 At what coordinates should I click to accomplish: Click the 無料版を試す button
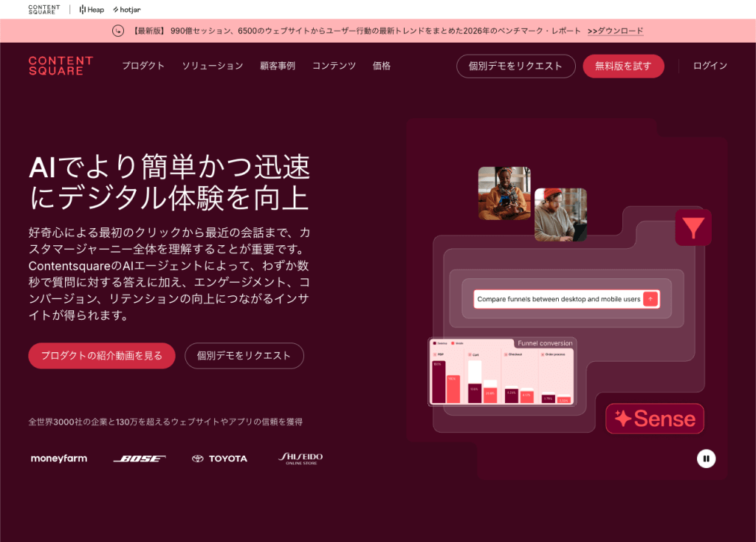point(623,66)
